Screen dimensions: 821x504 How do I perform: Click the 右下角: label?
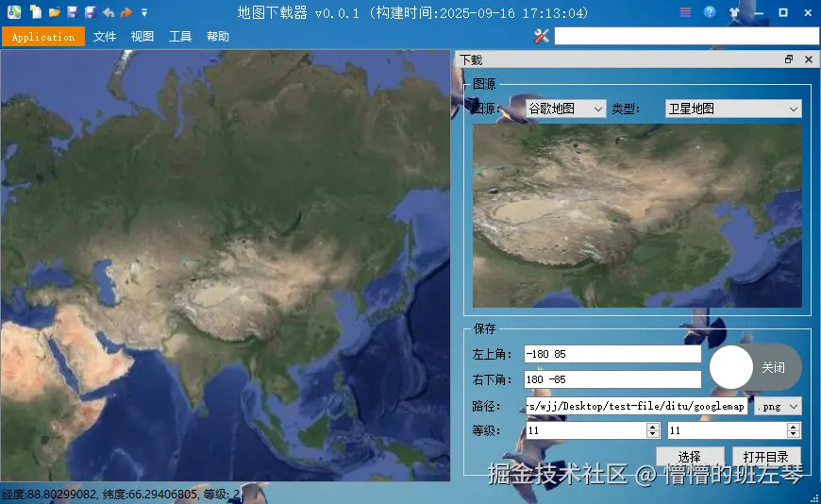click(492, 379)
